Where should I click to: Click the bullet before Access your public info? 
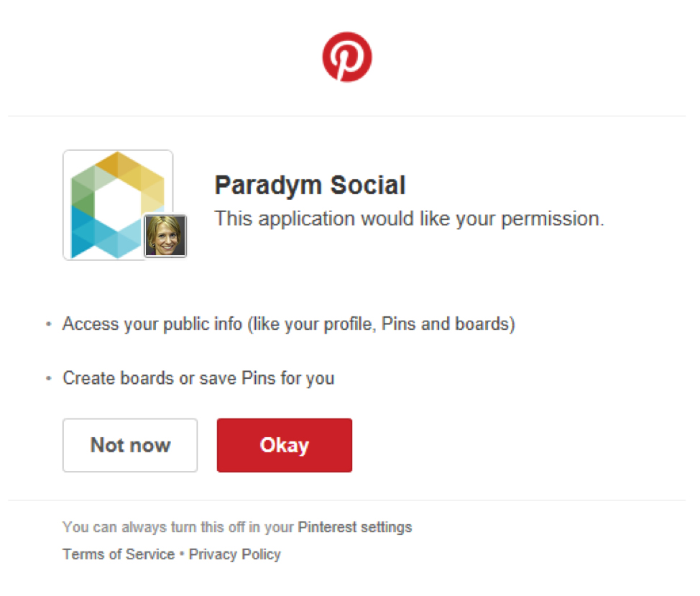tap(49, 324)
